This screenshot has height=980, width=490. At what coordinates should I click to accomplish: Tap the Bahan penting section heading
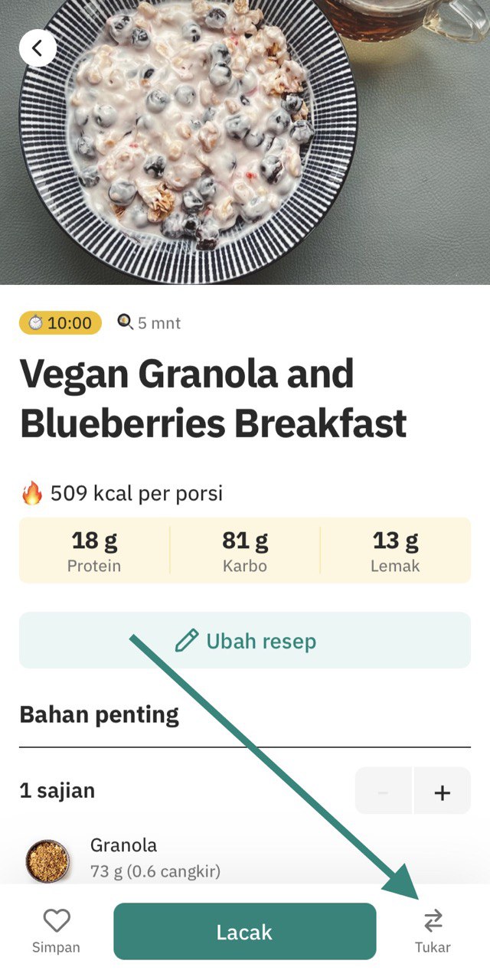[x=99, y=714]
